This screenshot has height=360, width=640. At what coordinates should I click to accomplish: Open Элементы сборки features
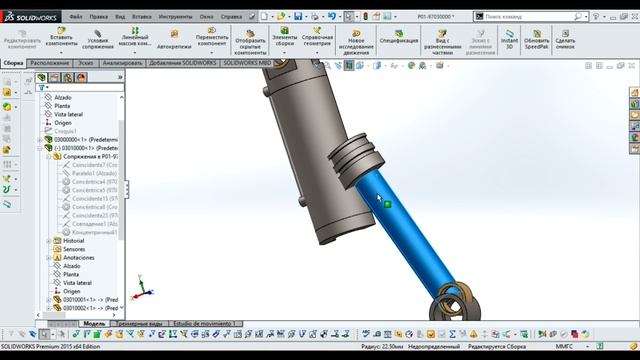tap(284, 36)
